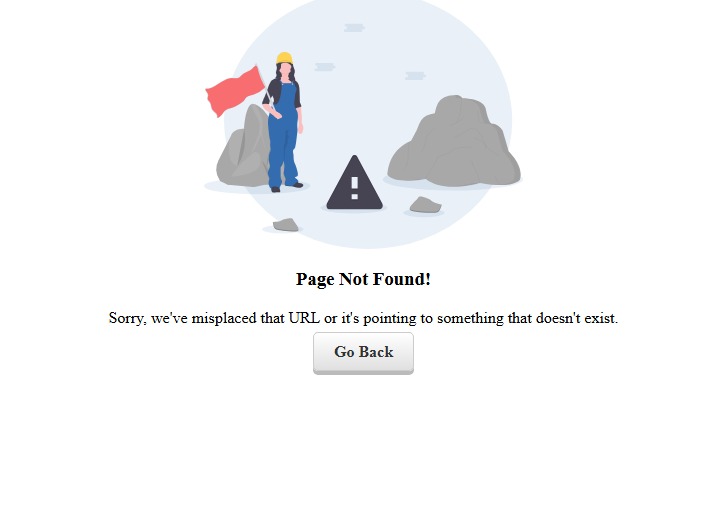This screenshot has width=707, height=507.
Task: Click the topmost cloud in the illustration
Action: (354, 28)
